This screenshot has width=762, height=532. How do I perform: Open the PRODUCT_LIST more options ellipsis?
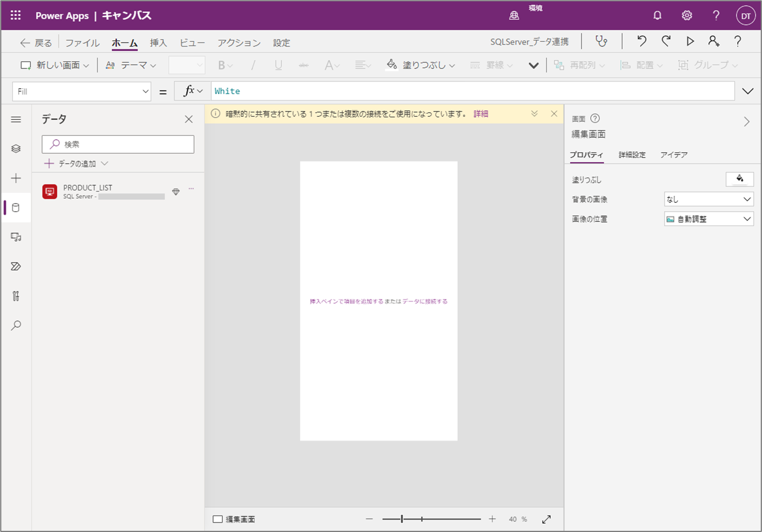click(191, 189)
